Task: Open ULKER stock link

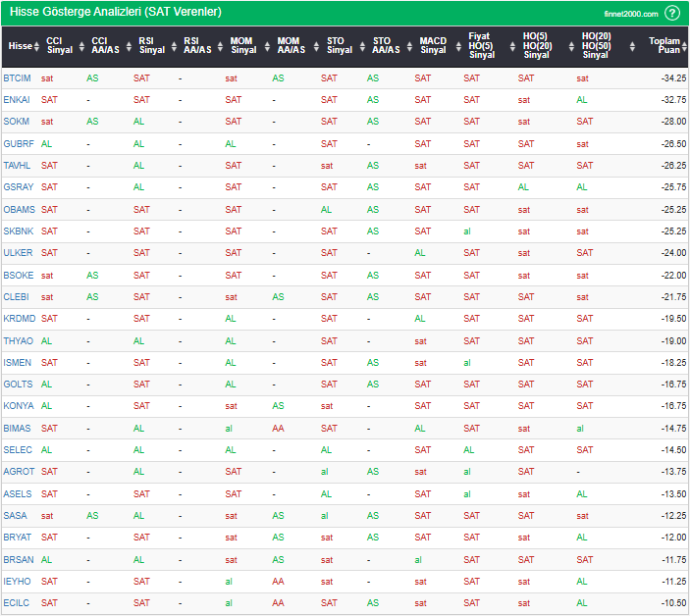Action: click(x=18, y=253)
